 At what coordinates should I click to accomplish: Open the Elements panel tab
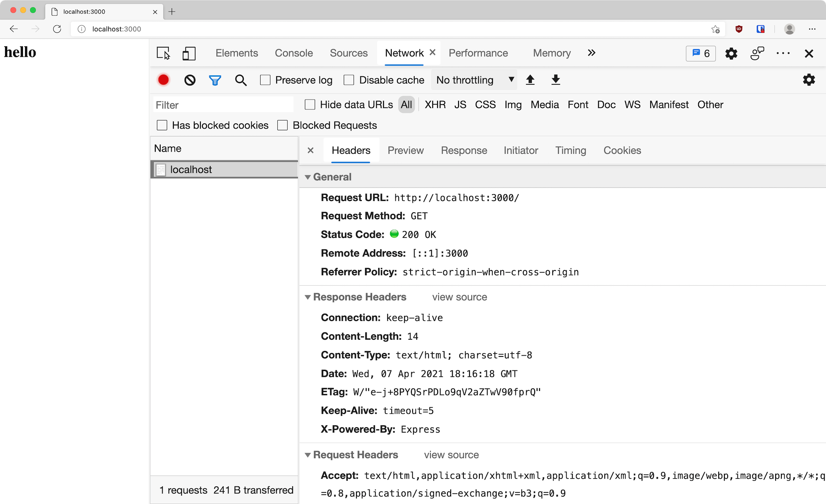point(237,53)
